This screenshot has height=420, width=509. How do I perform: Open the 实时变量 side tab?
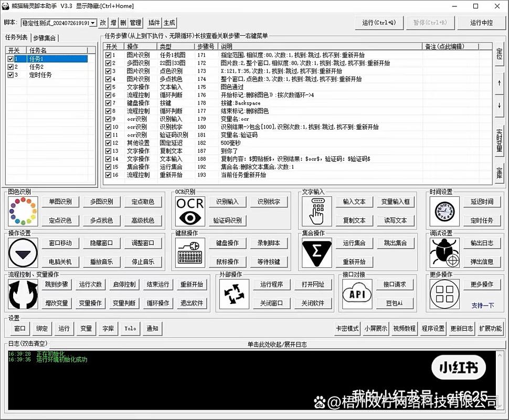click(x=499, y=140)
